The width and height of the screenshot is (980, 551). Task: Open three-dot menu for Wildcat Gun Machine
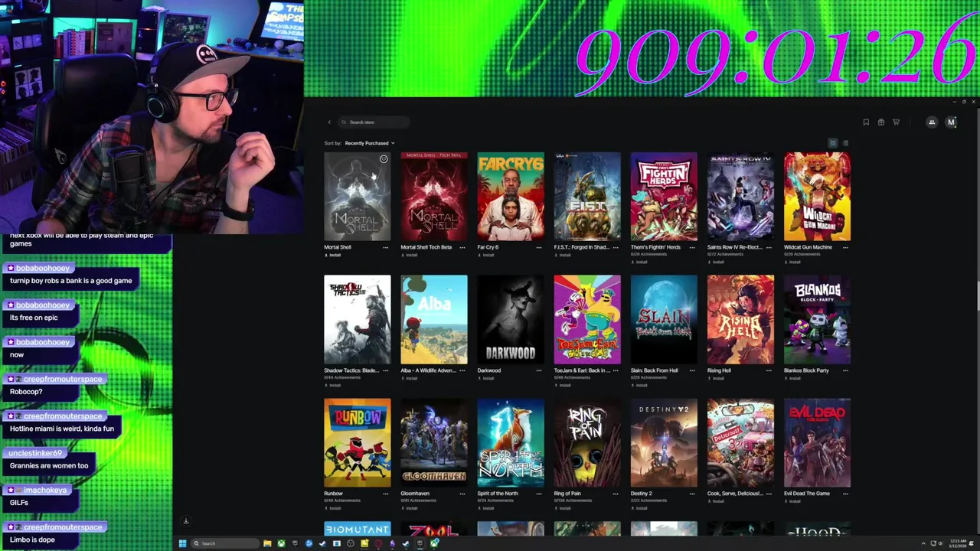tap(845, 247)
